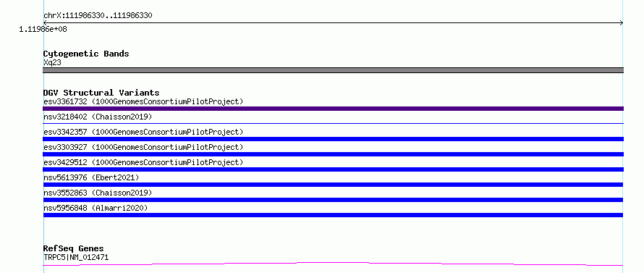Click the purple esv3361732 variant bar
Image resolution: width=644 pixels, height=273 pixels.
(x=333, y=109)
